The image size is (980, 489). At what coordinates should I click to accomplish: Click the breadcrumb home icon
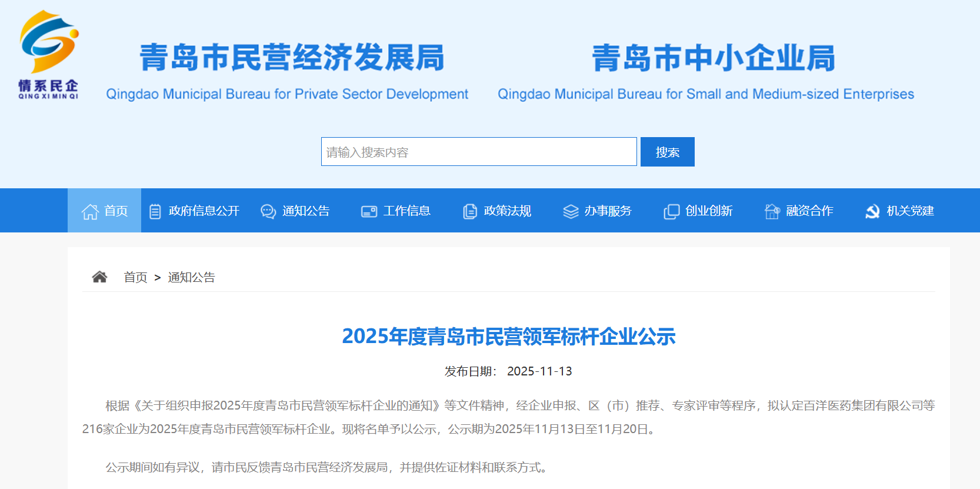(x=99, y=277)
